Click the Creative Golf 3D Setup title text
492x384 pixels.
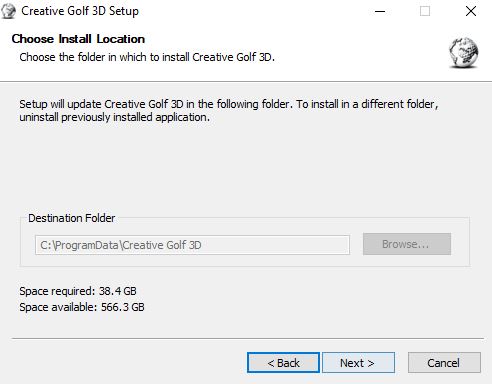point(80,11)
